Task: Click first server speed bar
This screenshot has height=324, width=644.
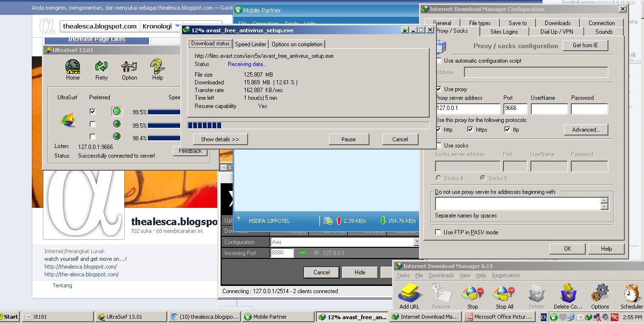Action: (164, 112)
